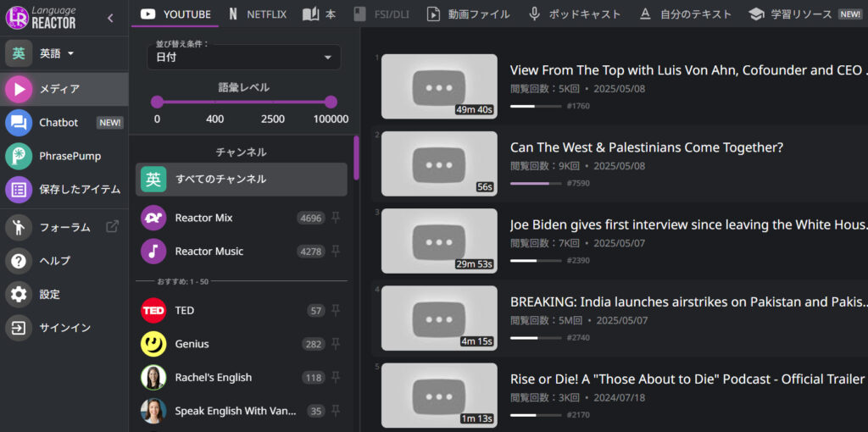Switch to the FSI/DLI tab
The image size is (868, 432).
[381, 14]
